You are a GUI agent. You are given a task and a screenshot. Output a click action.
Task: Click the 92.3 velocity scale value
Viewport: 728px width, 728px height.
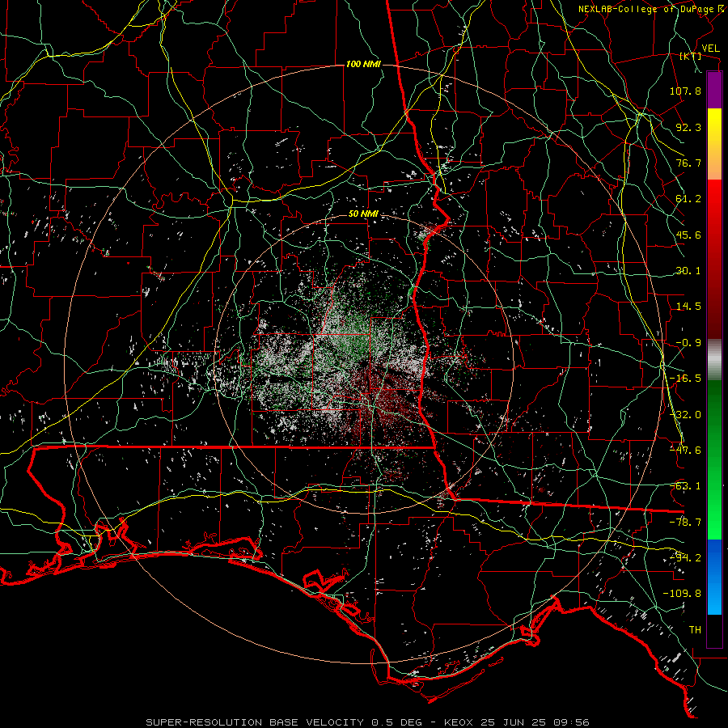[x=688, y=127]
